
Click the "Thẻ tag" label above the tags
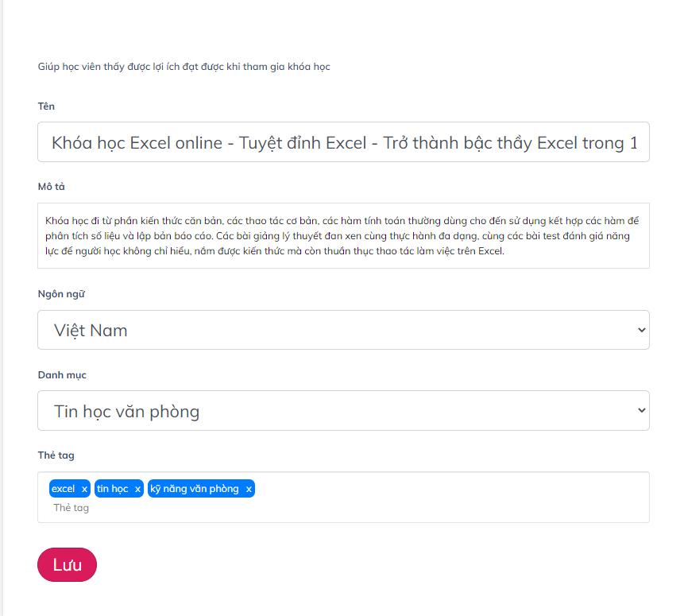click(x=56, y=455)
